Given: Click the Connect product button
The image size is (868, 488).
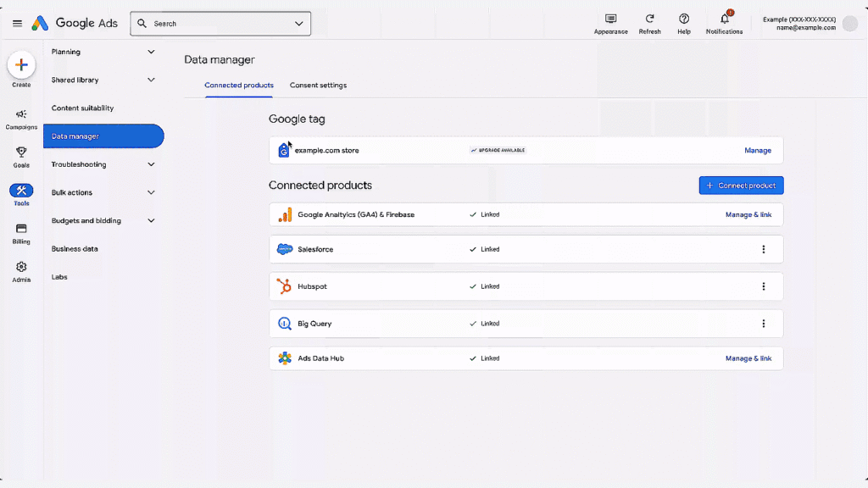Looking at the screenshot, I should 741,185.
